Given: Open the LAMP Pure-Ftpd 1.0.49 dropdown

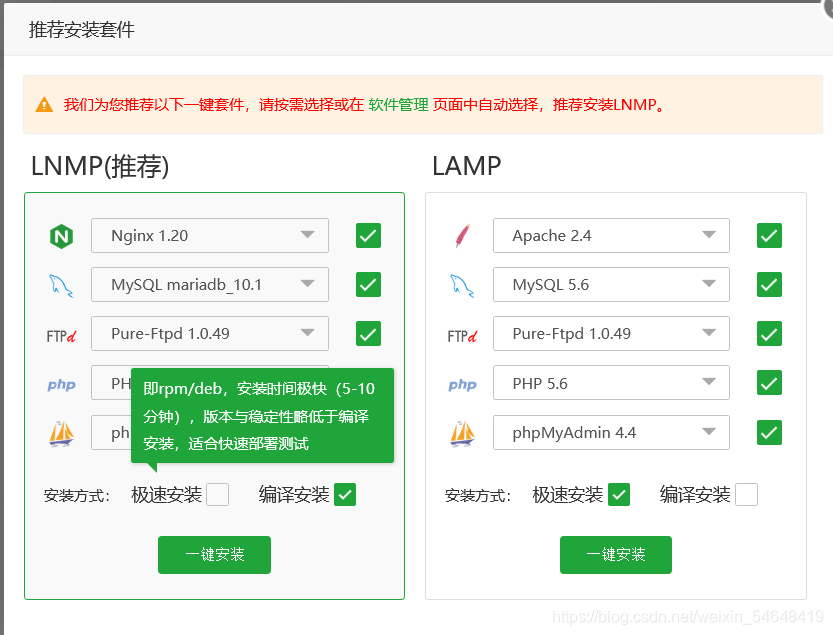Looking at the screenshot, I should coord(611,334).
